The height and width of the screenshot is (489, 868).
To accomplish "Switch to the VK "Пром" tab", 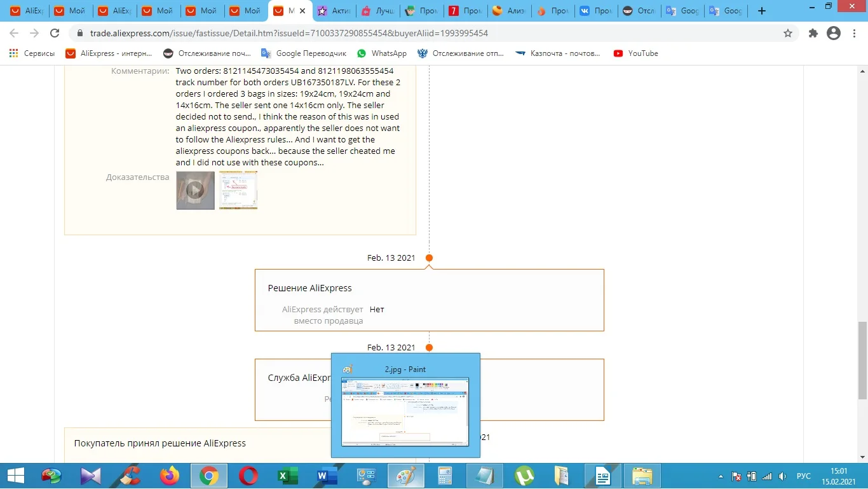I will 597,11.
